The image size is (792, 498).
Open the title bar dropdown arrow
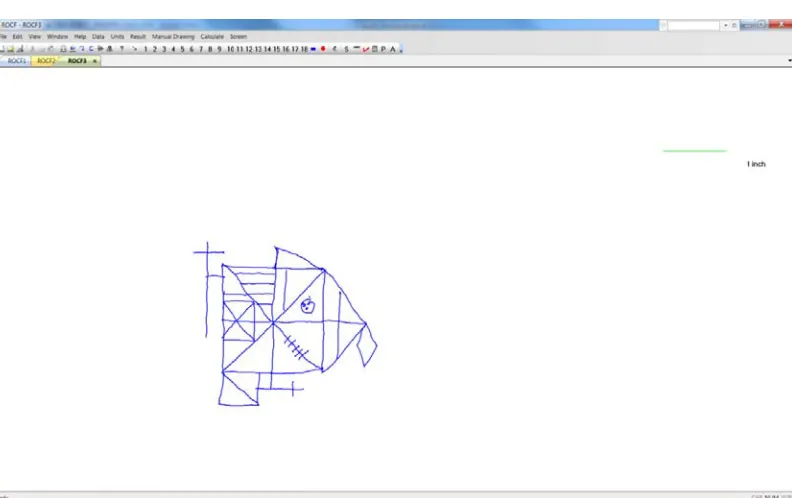tap(726, 25)
